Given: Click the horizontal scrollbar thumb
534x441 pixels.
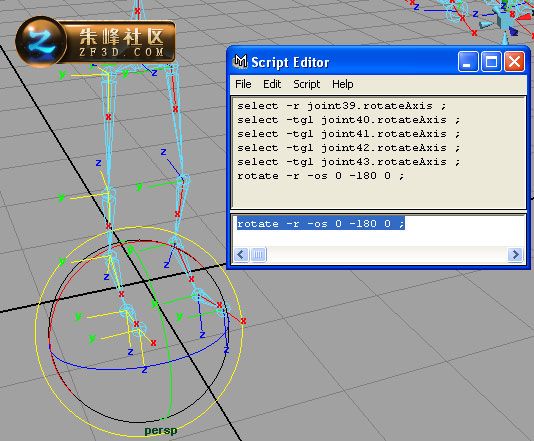Looking at the screenshot, I should [x=258, y=254].
